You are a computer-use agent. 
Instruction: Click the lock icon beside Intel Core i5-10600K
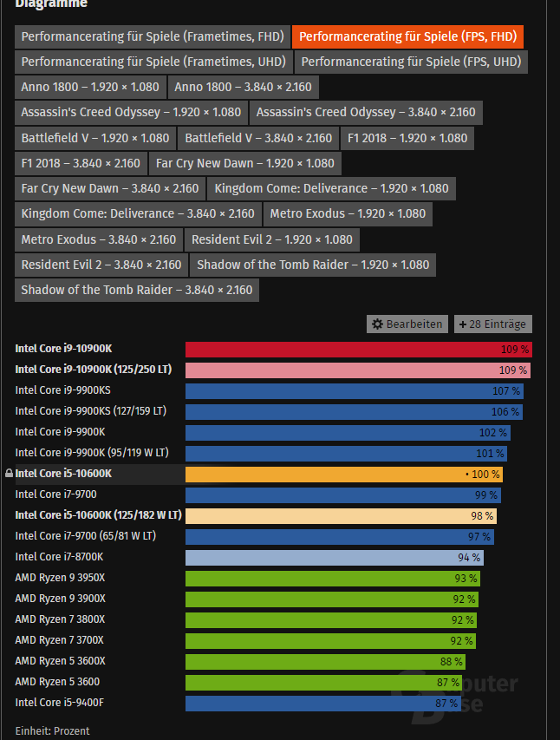(x=9, y=473)
